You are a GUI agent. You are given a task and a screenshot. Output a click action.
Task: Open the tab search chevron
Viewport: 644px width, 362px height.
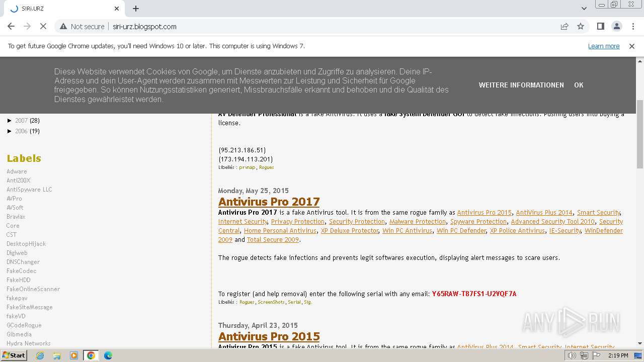click(x=584, y=9)
